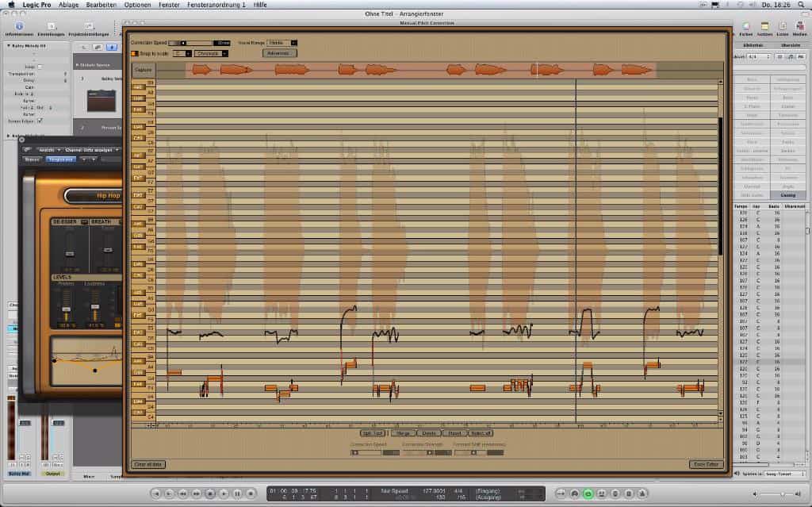Collapse the Ballsy Melody region inspector triangle
Screen dimensions: 812x507
click(x=9, y=45)
